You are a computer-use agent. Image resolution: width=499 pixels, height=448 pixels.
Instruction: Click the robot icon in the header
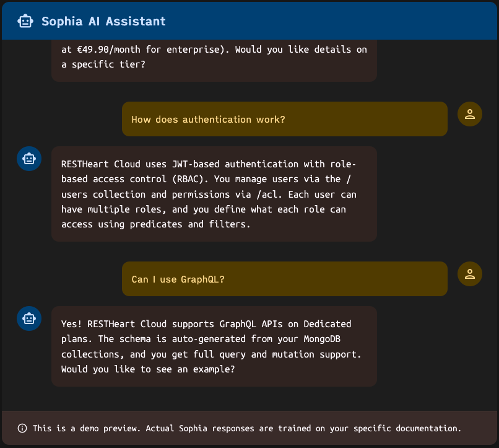point(25,20)
